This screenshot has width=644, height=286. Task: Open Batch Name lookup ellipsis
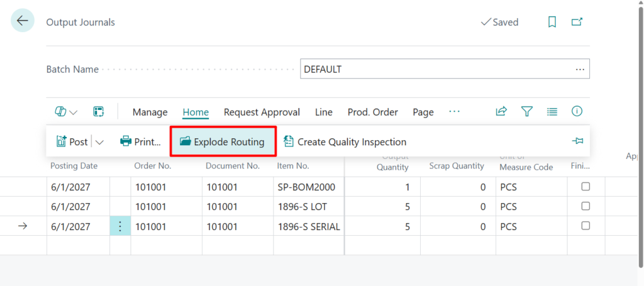coord(580,69)
